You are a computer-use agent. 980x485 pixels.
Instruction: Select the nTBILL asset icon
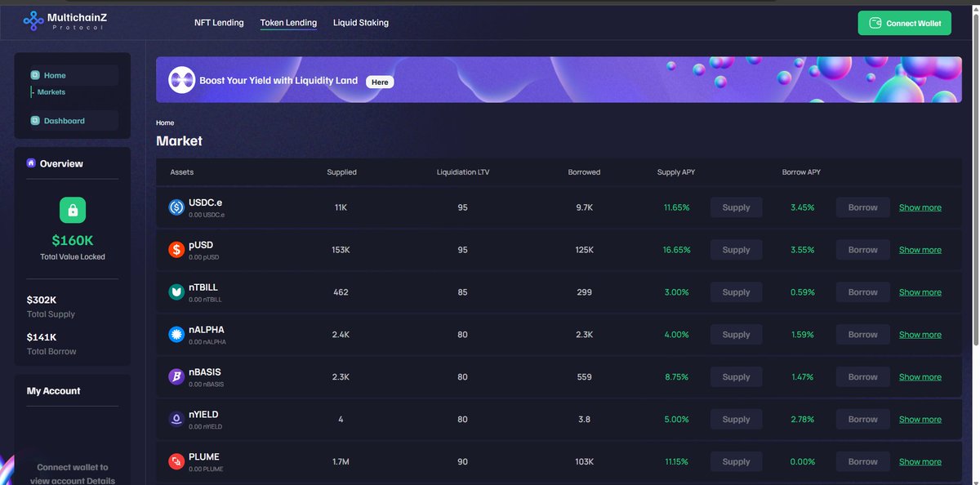[176, 291]
